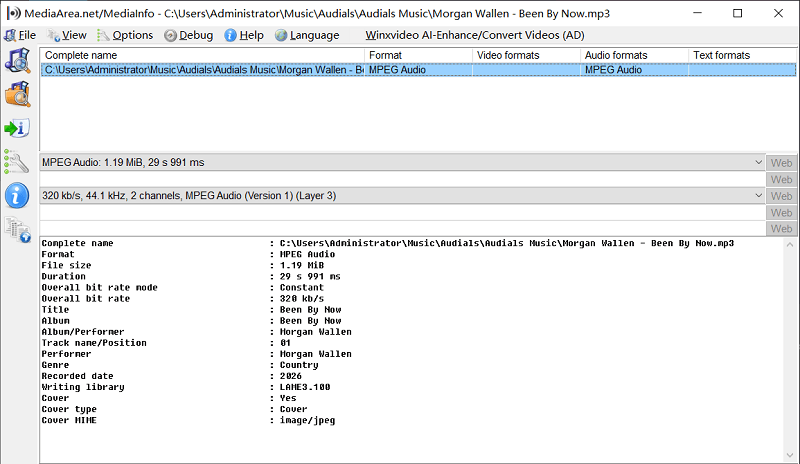Click the details scrollbar down arrow
The image size is (800, 464).
790,455
